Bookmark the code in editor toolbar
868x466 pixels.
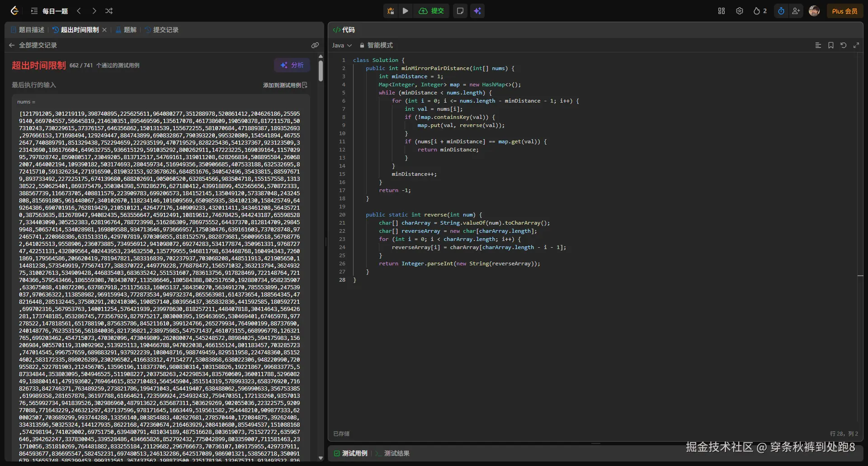pos(831,45)
